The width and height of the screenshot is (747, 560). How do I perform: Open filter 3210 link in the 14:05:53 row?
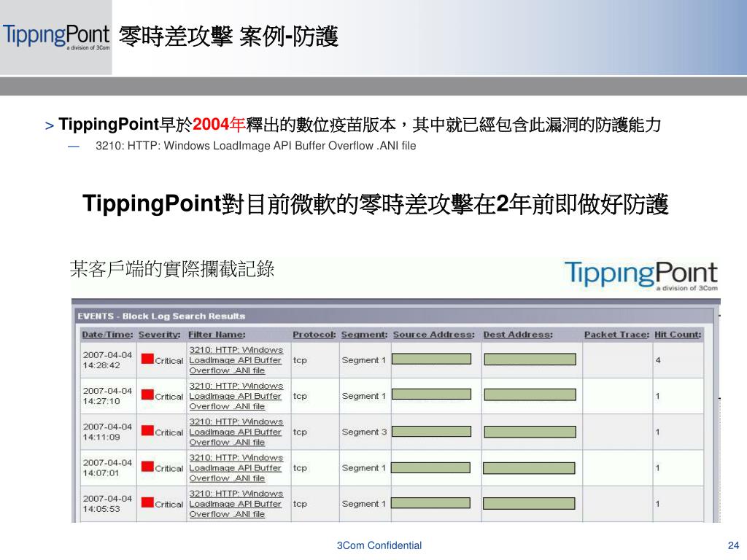(236, 504)
